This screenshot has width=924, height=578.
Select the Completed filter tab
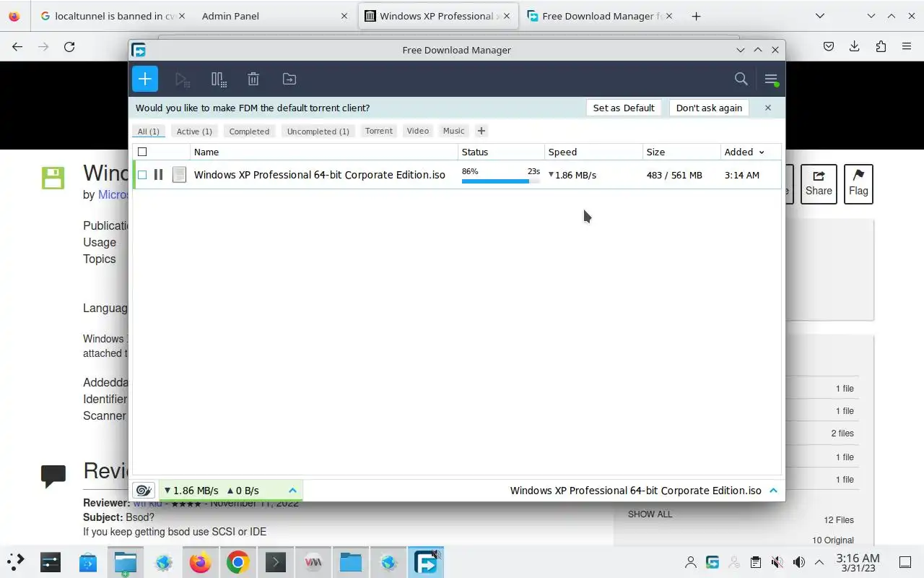pyautogui.click(x=249, y=131)
